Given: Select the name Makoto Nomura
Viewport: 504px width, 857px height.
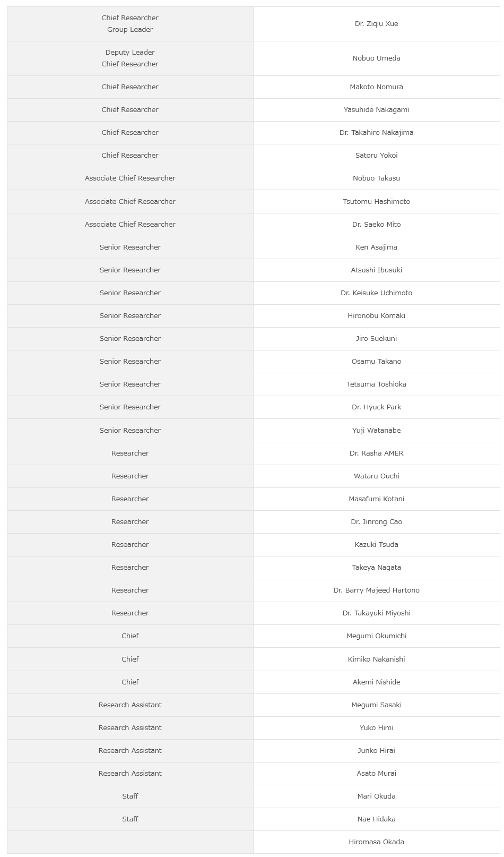Looking at the screenshot, I should coord(376,87).
